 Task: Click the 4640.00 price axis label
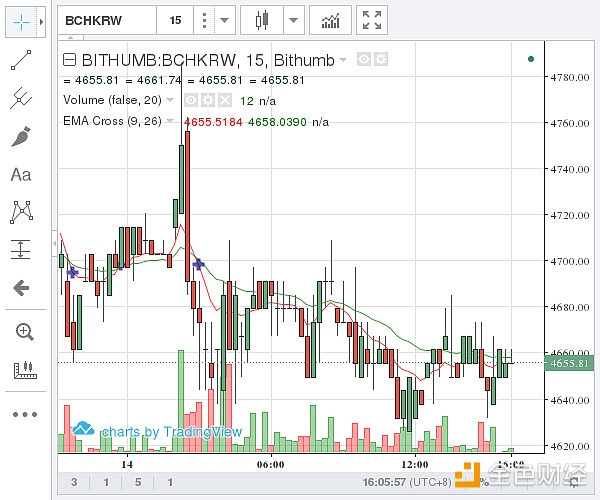(x=570, y=400)
